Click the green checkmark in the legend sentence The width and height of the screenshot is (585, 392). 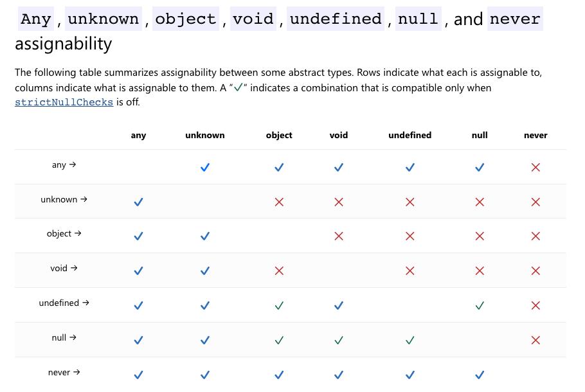(238, 87)
